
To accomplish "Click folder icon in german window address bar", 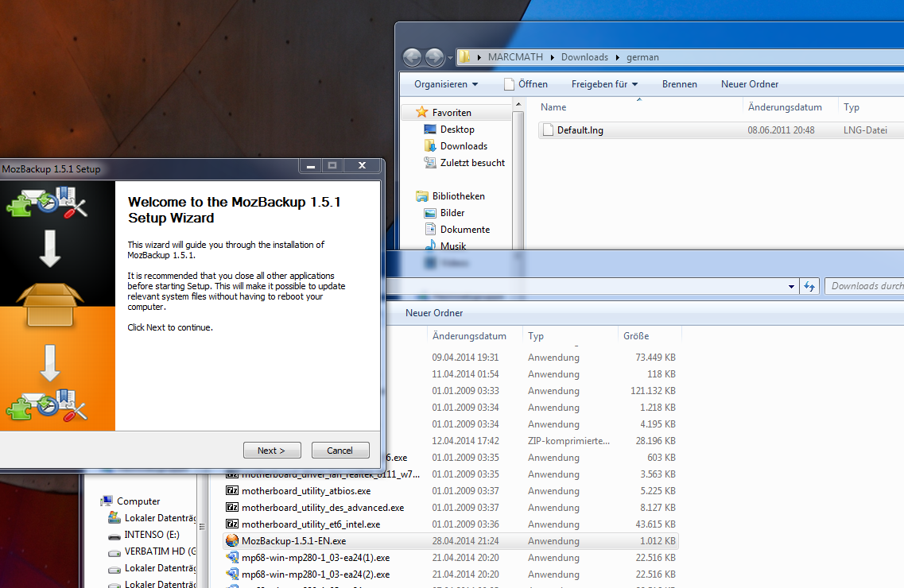I will tap(464, 57).
